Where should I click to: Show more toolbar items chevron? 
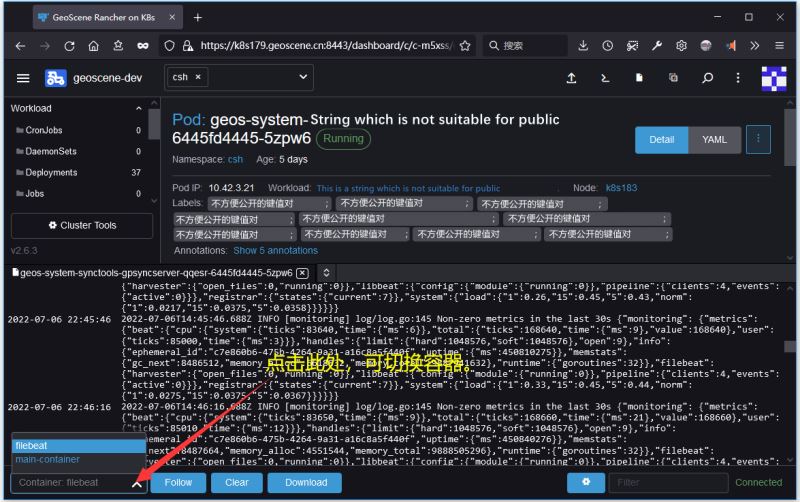click(x=755, y=46)
